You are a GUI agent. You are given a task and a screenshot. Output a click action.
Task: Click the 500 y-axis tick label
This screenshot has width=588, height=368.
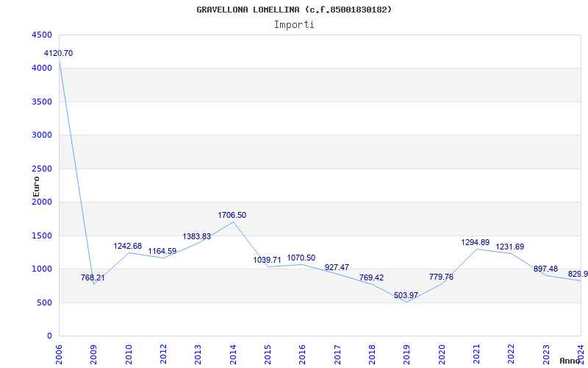coord(45,302)
